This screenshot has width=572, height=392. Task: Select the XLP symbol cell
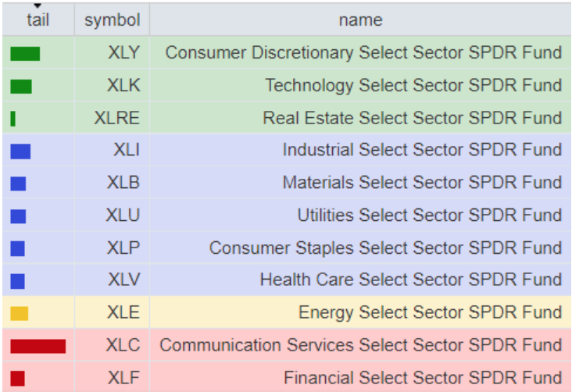coord(123,248)
